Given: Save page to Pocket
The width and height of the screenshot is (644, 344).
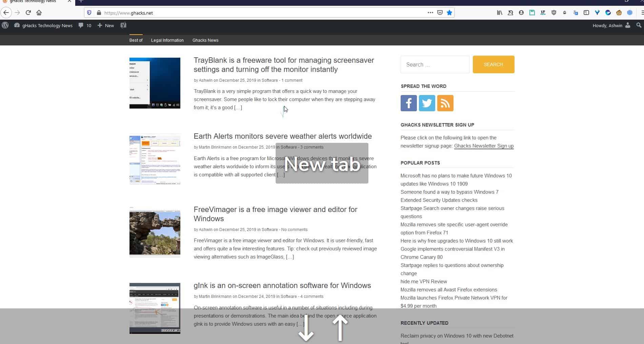Looking at the screenshot, I should click(440, 13).
